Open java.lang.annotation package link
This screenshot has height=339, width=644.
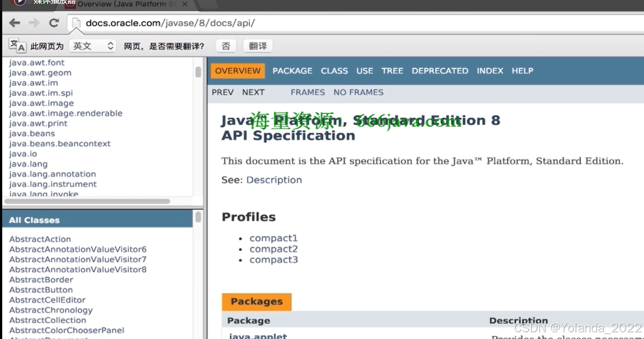[52, 174]
